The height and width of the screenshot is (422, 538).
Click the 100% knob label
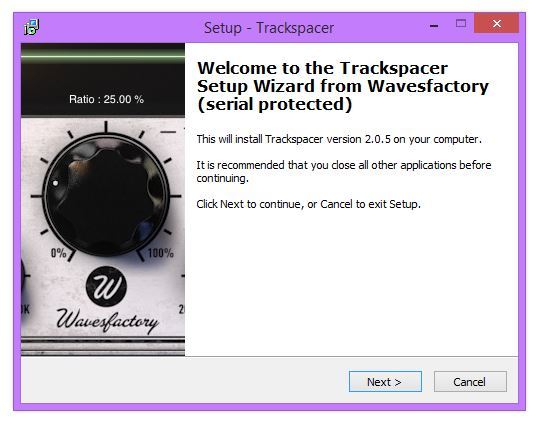[x=161, y=253]
